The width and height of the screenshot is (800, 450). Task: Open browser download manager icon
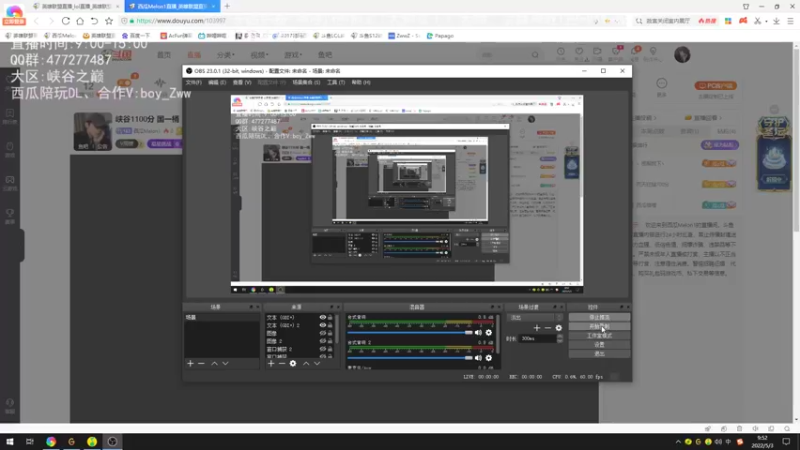pos(776,21)
